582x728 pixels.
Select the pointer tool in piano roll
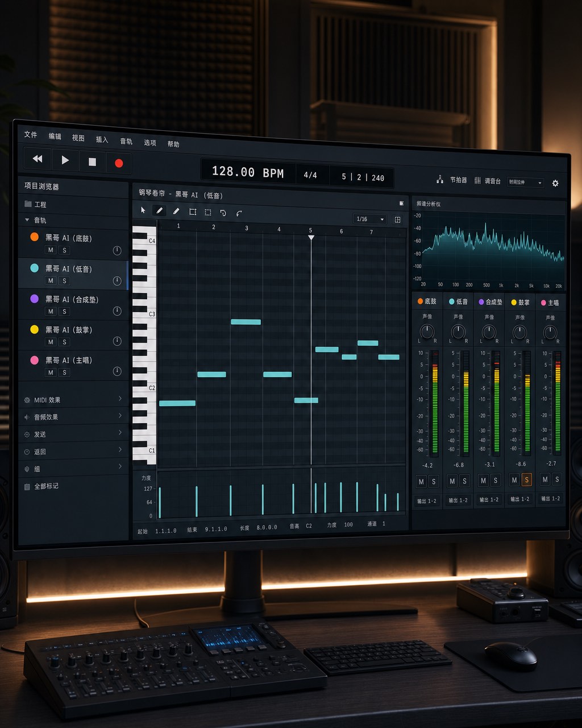pos(143,210)
